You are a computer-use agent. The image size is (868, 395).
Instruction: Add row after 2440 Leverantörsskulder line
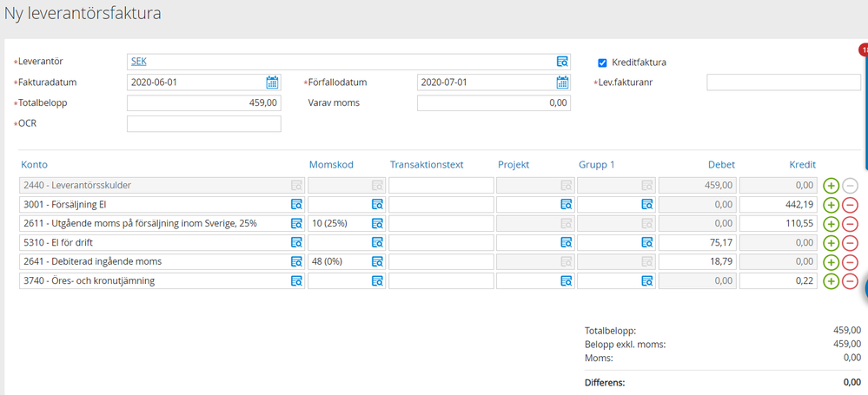831,186
